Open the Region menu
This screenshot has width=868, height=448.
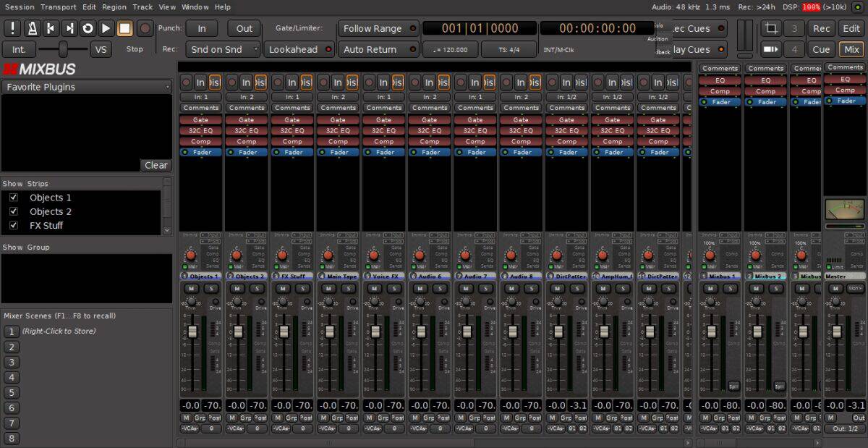(114, 7)
